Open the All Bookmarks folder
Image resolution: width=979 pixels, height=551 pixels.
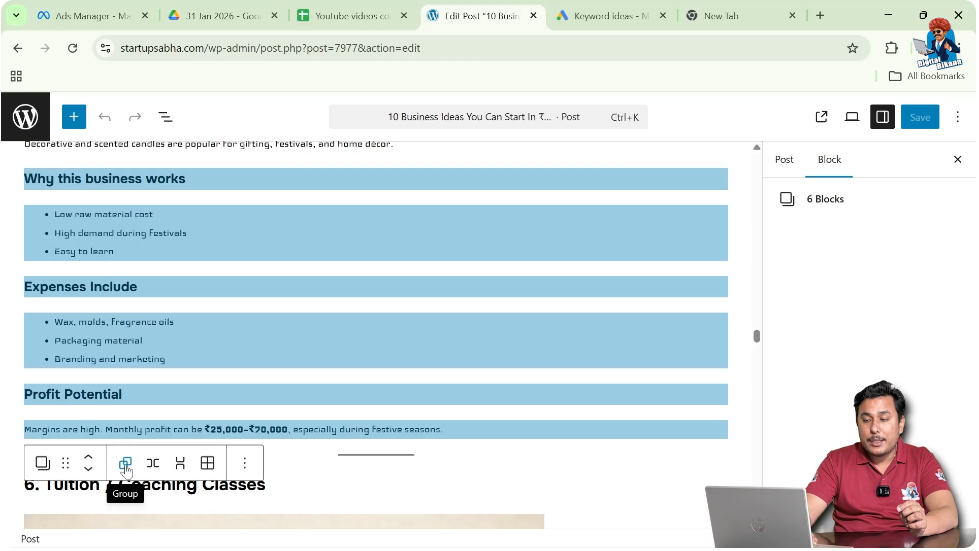coord(927,76)
